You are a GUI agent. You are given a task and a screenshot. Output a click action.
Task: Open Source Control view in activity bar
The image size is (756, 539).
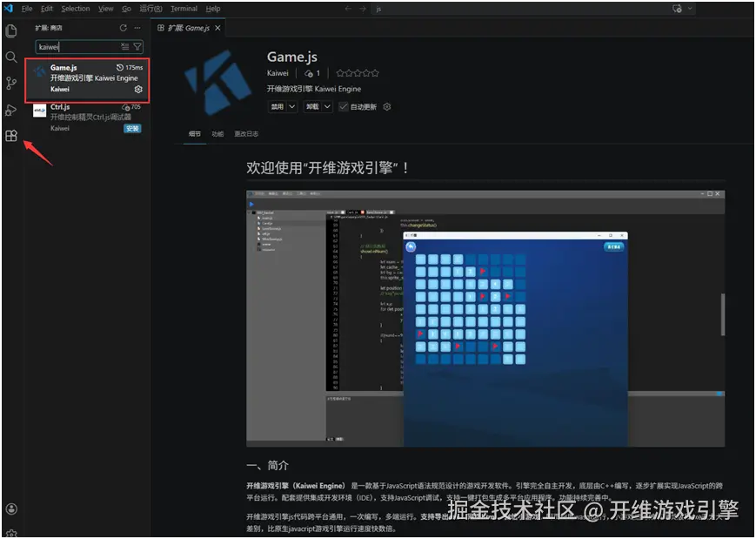coord(10,84)
